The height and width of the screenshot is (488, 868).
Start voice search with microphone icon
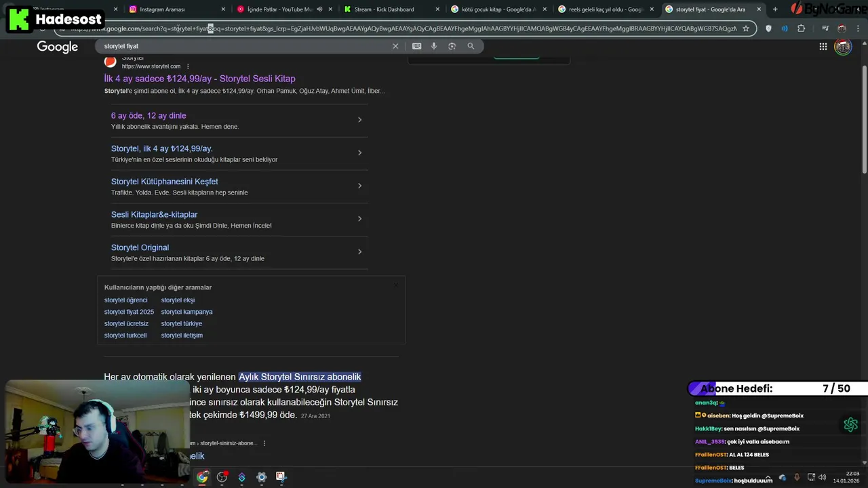click(x=434, y=46)
